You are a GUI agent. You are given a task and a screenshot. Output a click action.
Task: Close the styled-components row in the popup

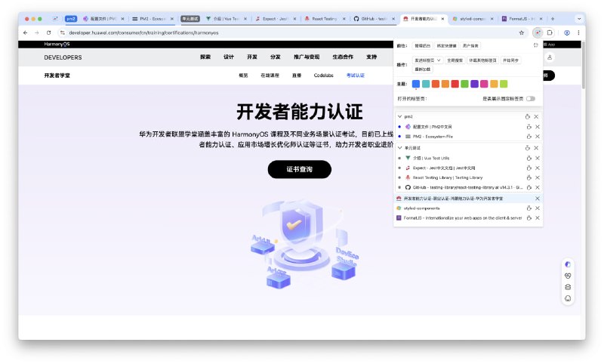click(x=538, y=208)
